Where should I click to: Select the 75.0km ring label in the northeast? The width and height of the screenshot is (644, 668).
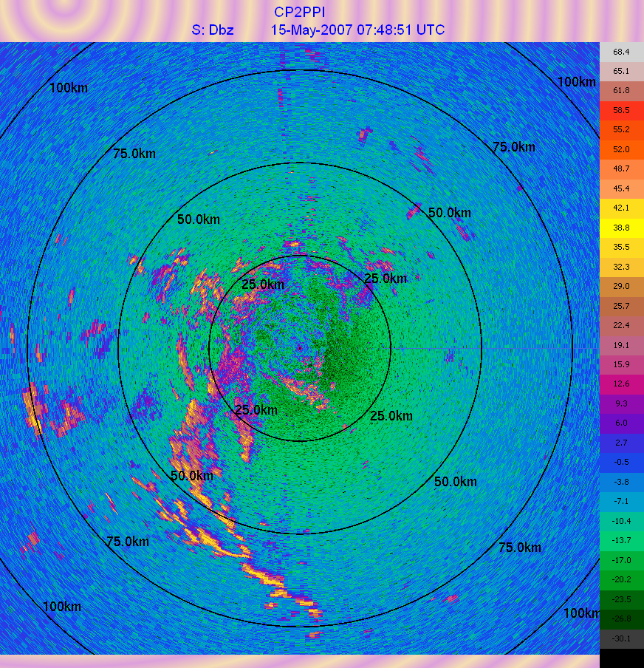(x=513, y=147)
